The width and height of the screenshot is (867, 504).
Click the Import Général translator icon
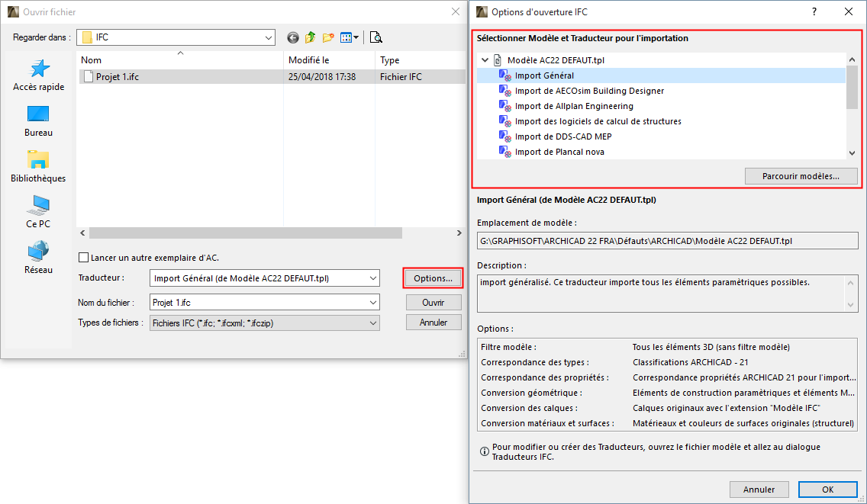tap(504, 75)
